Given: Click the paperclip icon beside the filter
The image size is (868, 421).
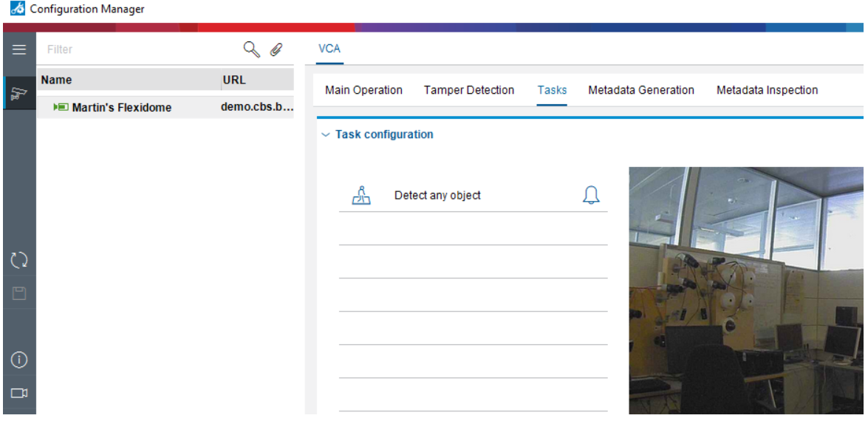Looking at the screenshot, I should tap(276, 49).
